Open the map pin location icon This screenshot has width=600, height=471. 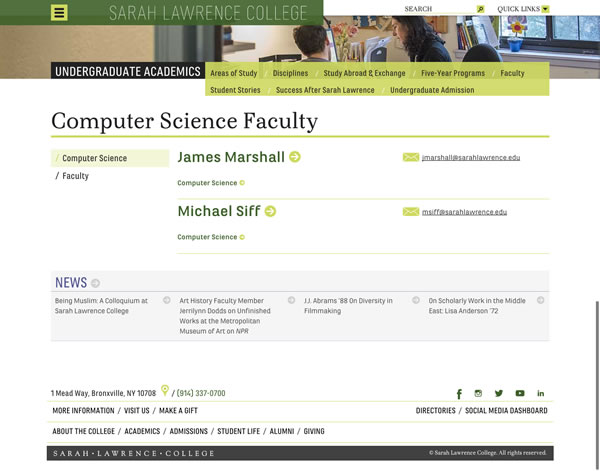tap(165, 391)
